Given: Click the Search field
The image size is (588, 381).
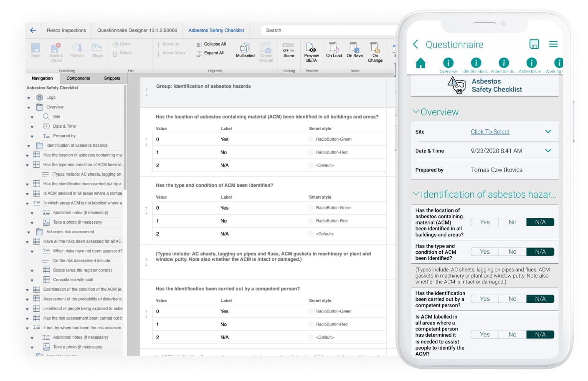Looking at the screenshot, I should [328, 30].
